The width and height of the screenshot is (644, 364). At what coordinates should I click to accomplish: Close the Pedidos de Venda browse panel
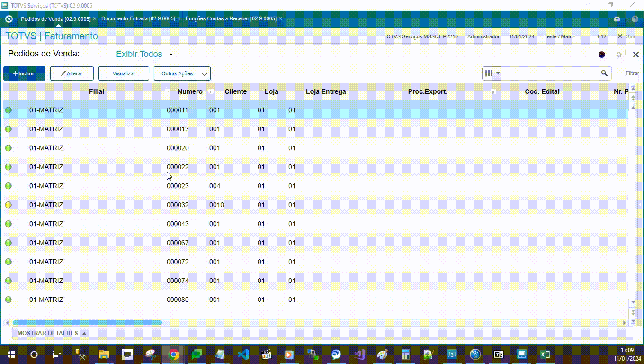click(636, 55)
